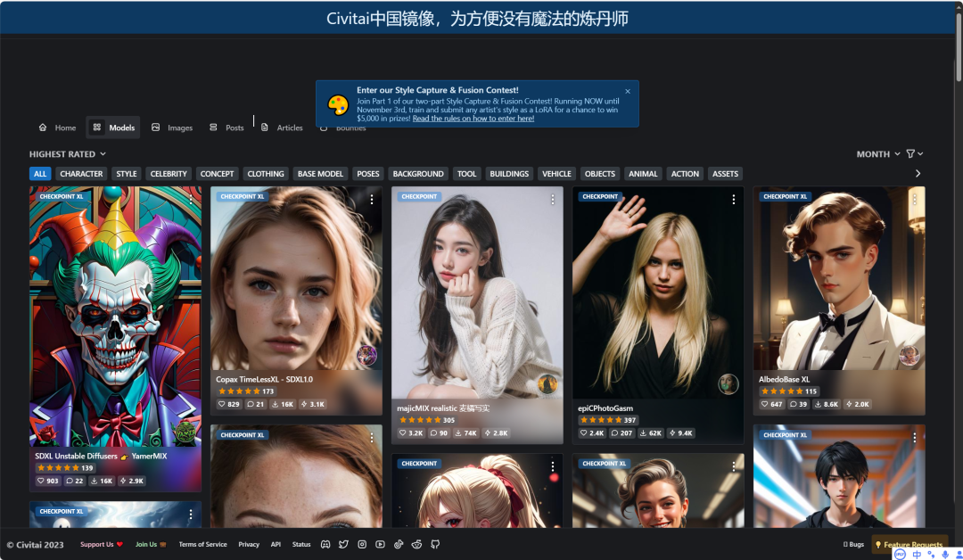The height and width of the screenshot is (560, 963).
Task: Toggle Chinese input mode in IME toolbar
Action: tap(917, 555)
